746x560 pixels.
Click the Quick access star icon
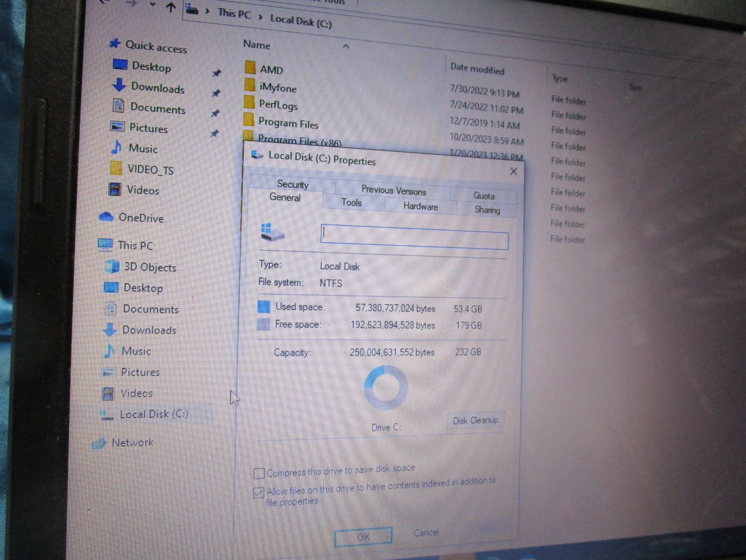point(114,44)
